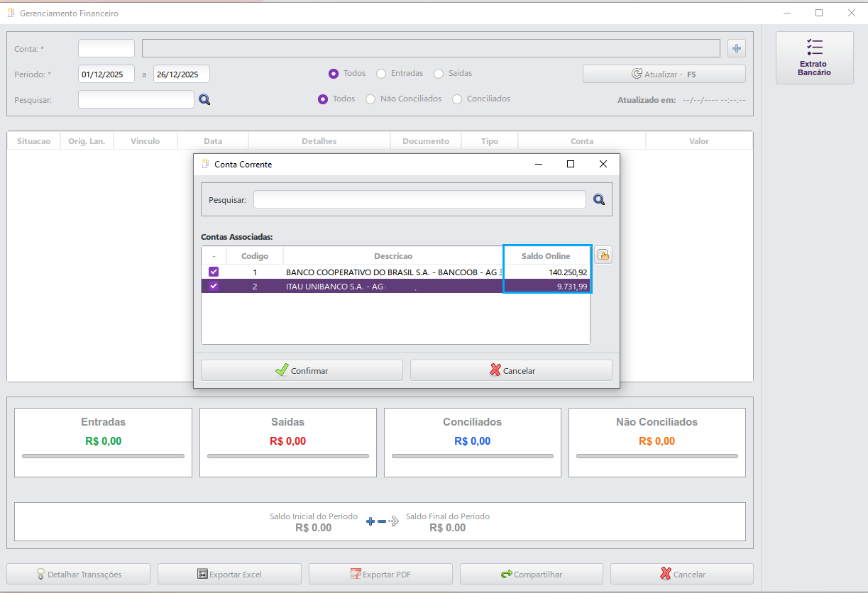Select the Saídas radio button
The image size is (868, 593).
pos(439,74)
